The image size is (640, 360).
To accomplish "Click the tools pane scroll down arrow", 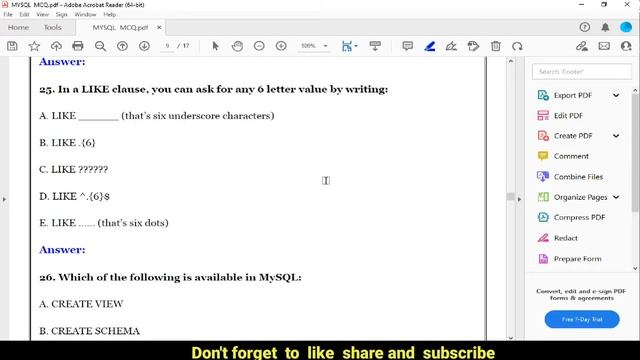I will coord(635,269).
